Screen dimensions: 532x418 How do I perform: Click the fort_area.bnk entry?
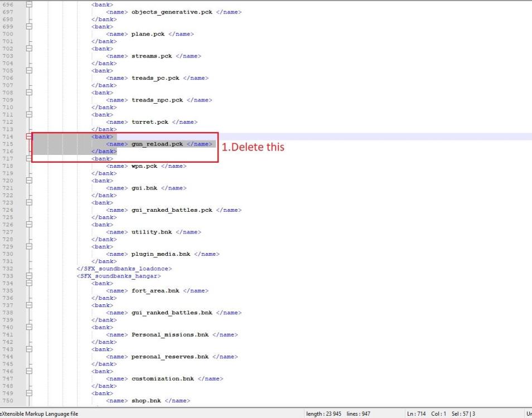(x=156, y=291)
